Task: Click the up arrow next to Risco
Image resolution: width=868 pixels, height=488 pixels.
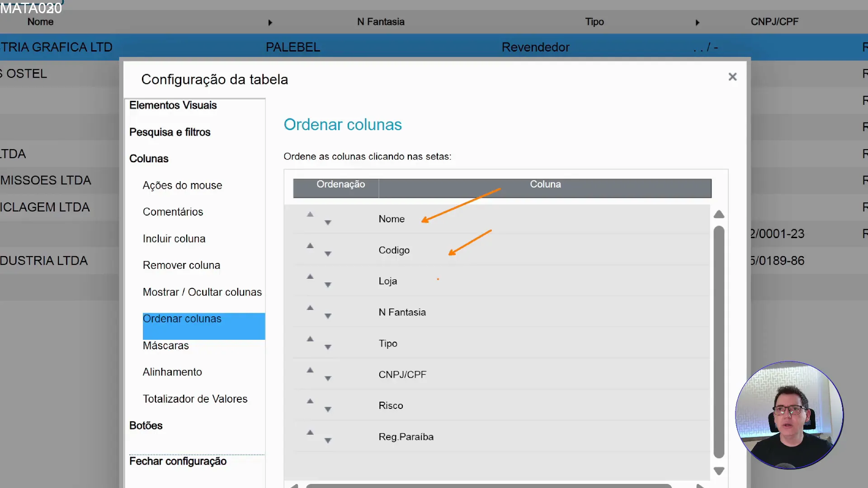Action: [x=310, y=401]
